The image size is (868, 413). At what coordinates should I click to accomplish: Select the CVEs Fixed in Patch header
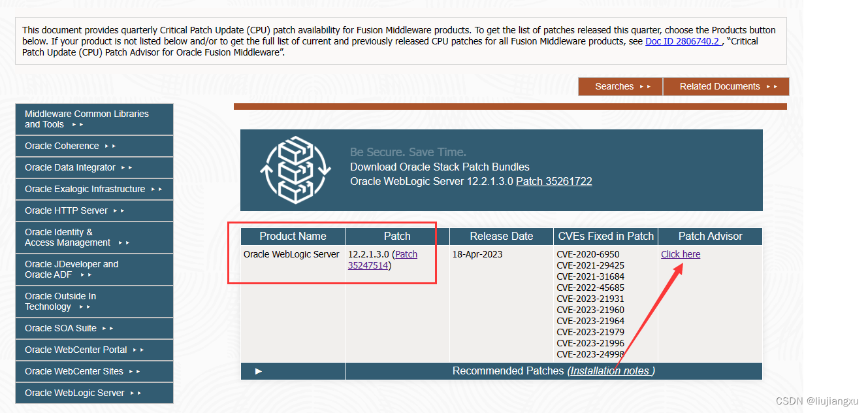(606, 237)
